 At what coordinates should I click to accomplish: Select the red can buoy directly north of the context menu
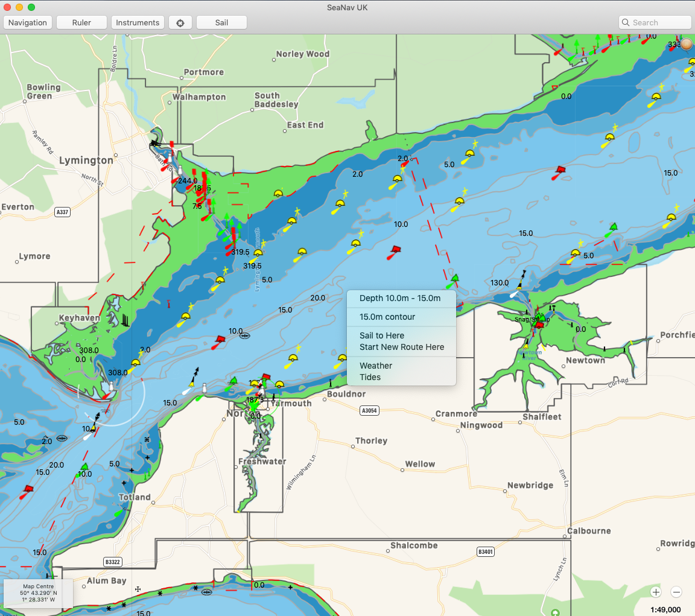click(395, 250)
